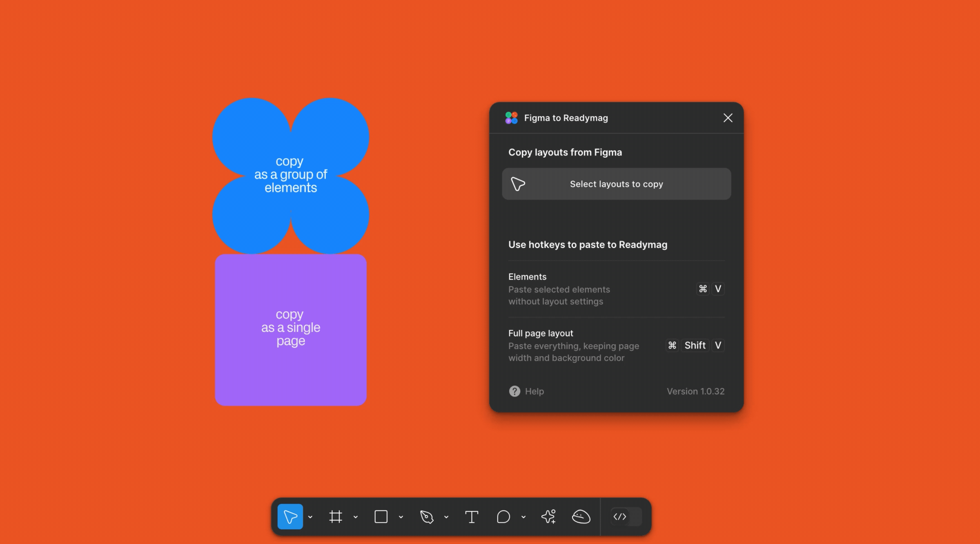The image size is (980, 544).
Task: Select the Rectangle shape tool
Action: coord(381,517)
